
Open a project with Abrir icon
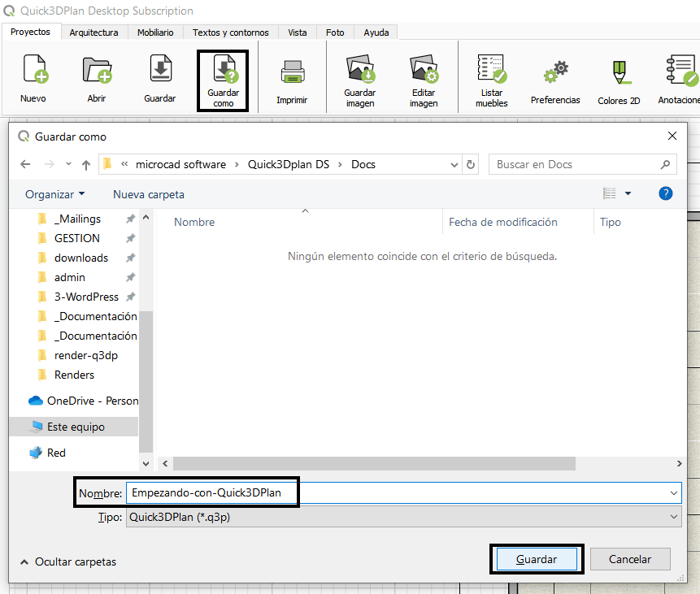[97, 78]
